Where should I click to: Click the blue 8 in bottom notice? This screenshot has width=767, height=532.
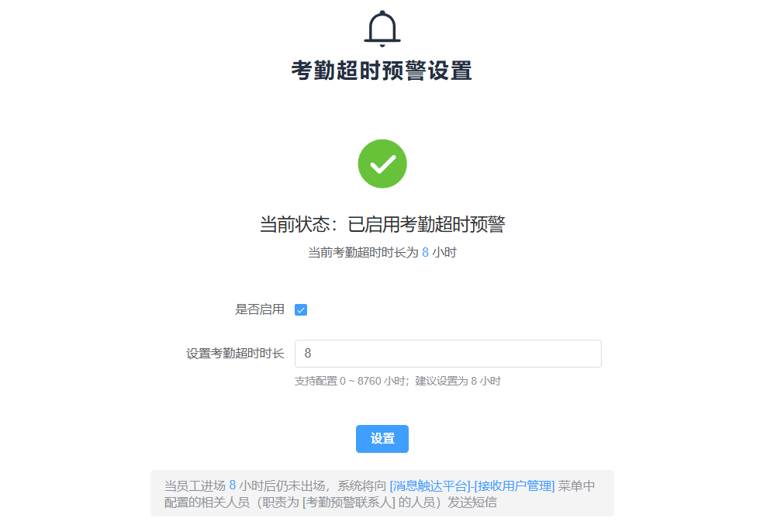point(233,485)
